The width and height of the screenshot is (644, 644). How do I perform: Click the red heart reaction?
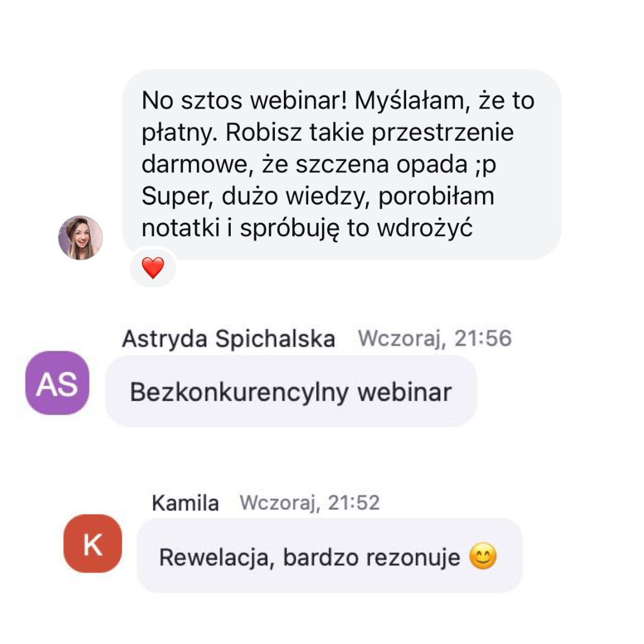click(x=153, y=268)
